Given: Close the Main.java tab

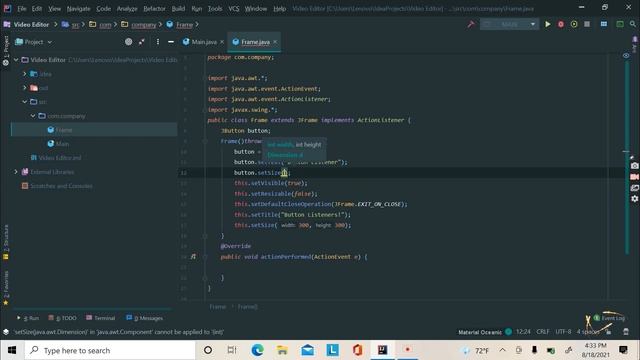Looking at the screenshot, I should [222, 42].
